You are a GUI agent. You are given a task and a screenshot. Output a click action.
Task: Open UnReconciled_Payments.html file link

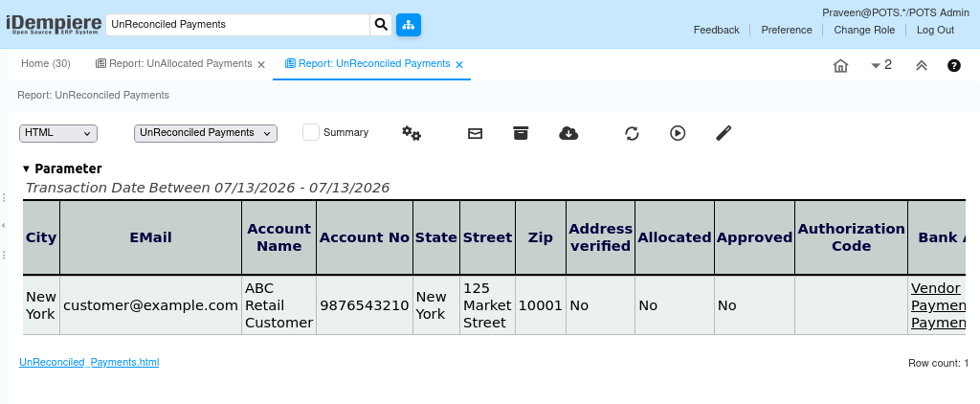pos(89,362)
